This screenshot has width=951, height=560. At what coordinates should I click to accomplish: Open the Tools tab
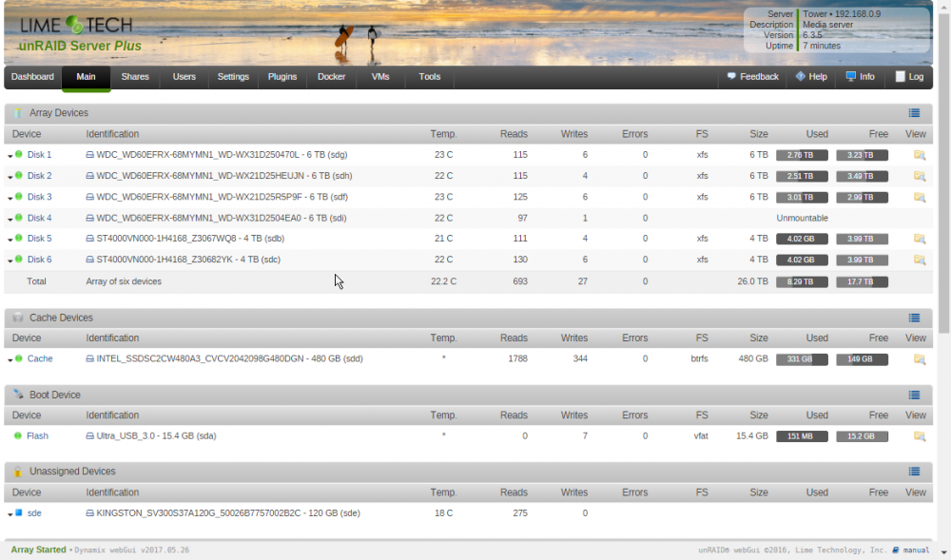pyautogui.click(x=430, y=77)
